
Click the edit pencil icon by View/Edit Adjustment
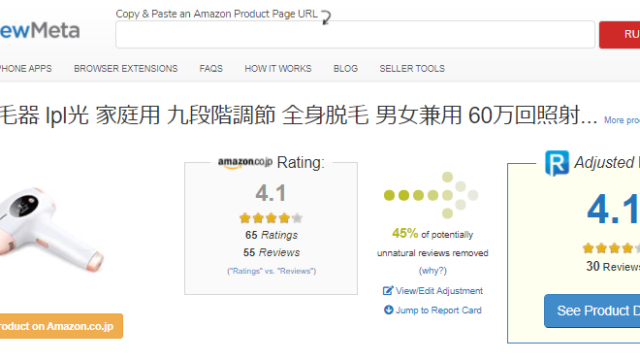(x=388, y=291)
